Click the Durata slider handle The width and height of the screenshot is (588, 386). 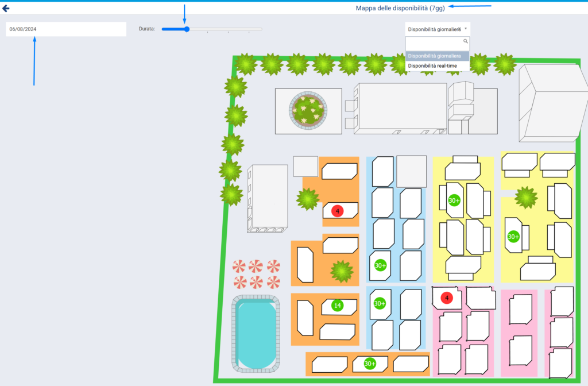[x=187, y=29]
